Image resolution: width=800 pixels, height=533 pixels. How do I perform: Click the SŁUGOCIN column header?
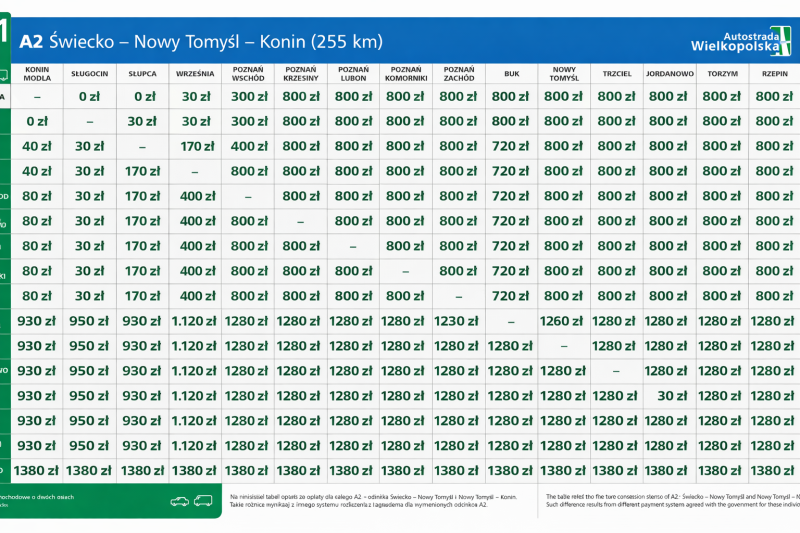(x=90, y=74)
